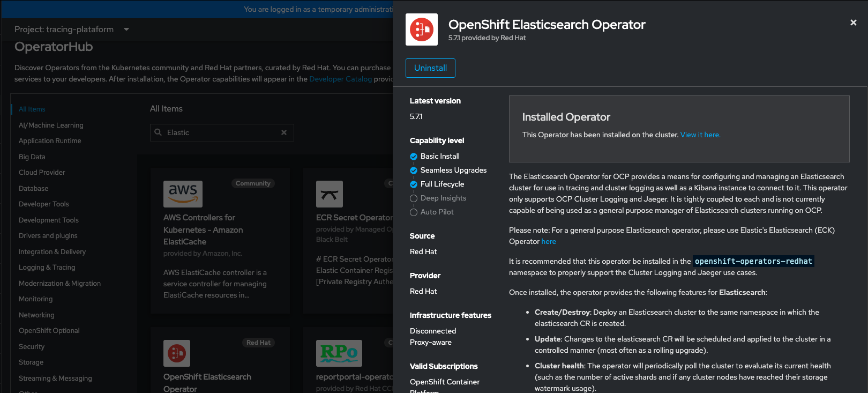Click '5.7.1 provided by Red Hat' subtitle
This screenshot has height=393, width=868.
(x=487, y=38)
